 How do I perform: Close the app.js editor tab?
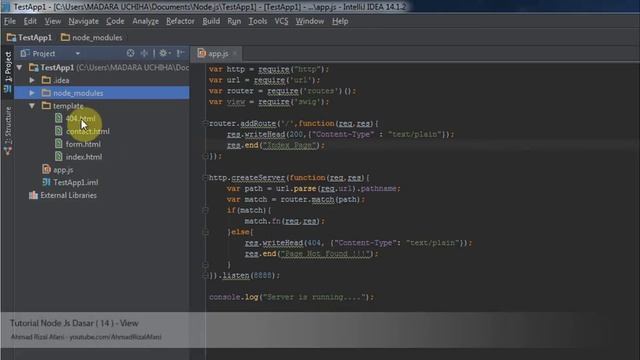pyautogui.click(x=235, y=53)
